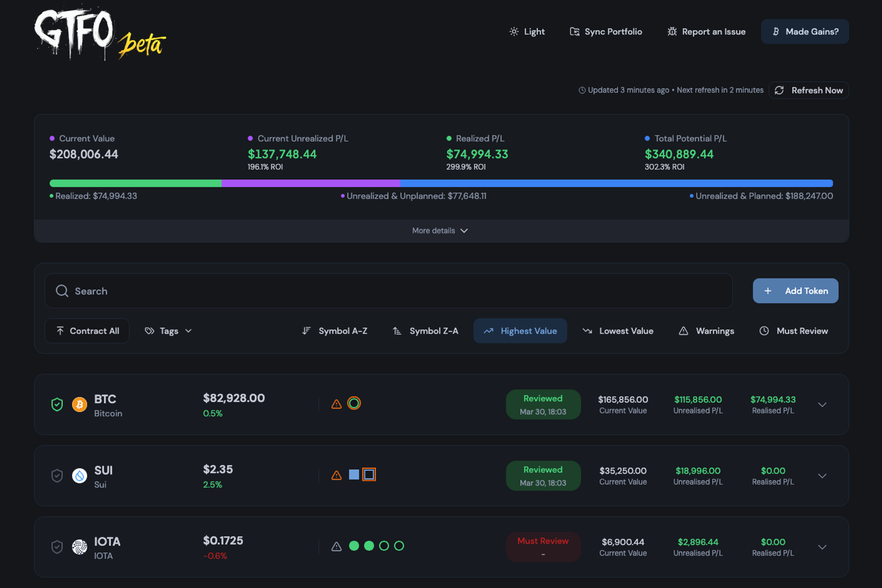This screenshot has width=882, height=588.
Task: Switch to Light theme mode
Action: (x=527, y=31)
